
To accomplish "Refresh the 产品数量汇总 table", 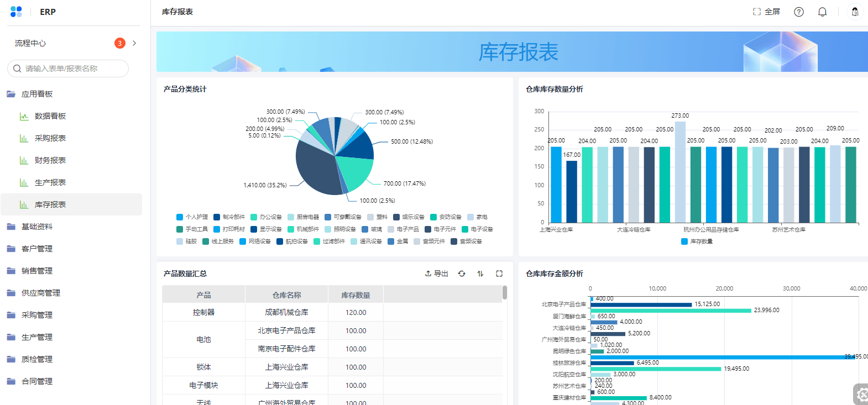I will click(462, 273).
